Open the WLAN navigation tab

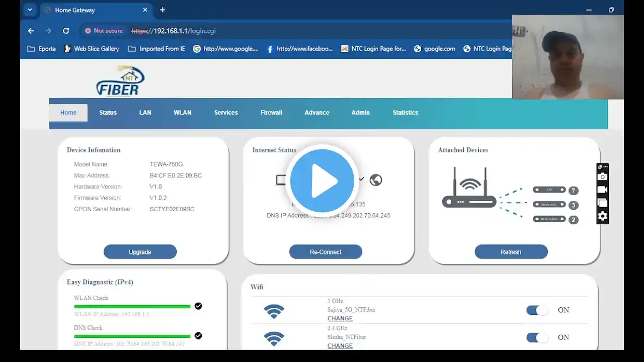tap(183, 113)
